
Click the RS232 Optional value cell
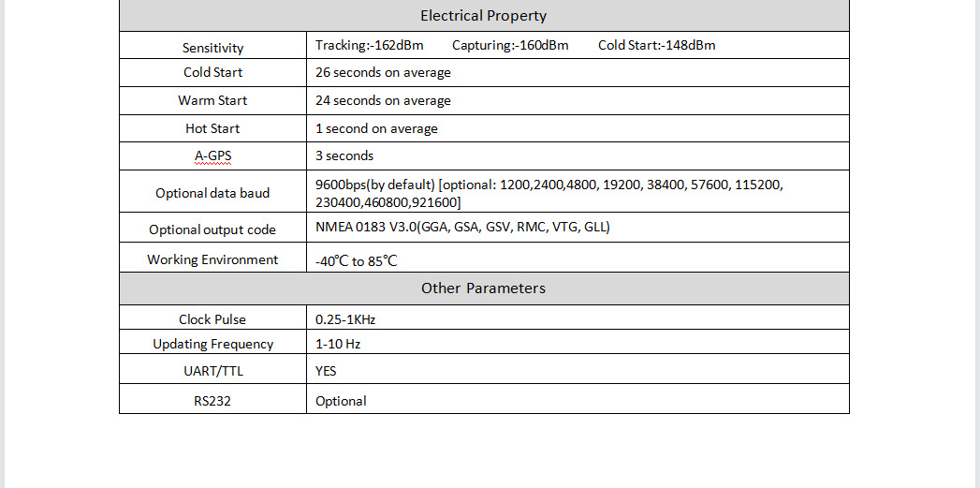(341, 401)
